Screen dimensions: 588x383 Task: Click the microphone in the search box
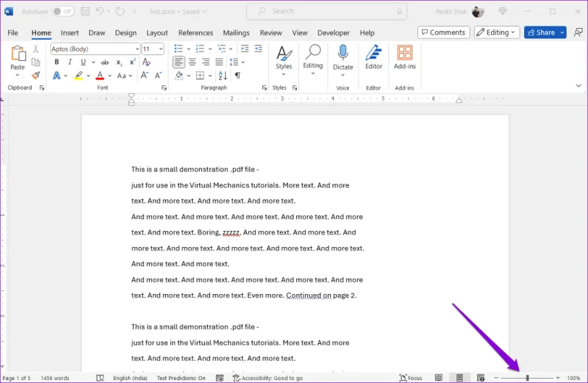pyautogui.click(x=399, y=11)
